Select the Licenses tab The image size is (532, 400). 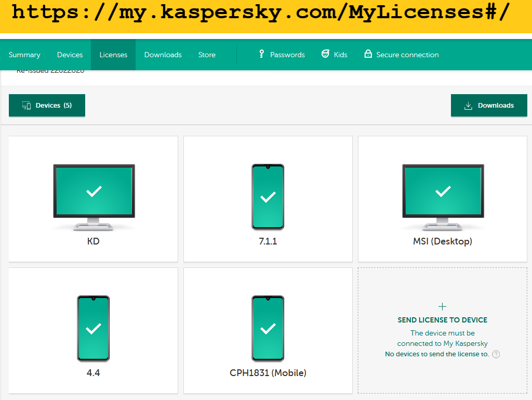(x=113, y=55)
